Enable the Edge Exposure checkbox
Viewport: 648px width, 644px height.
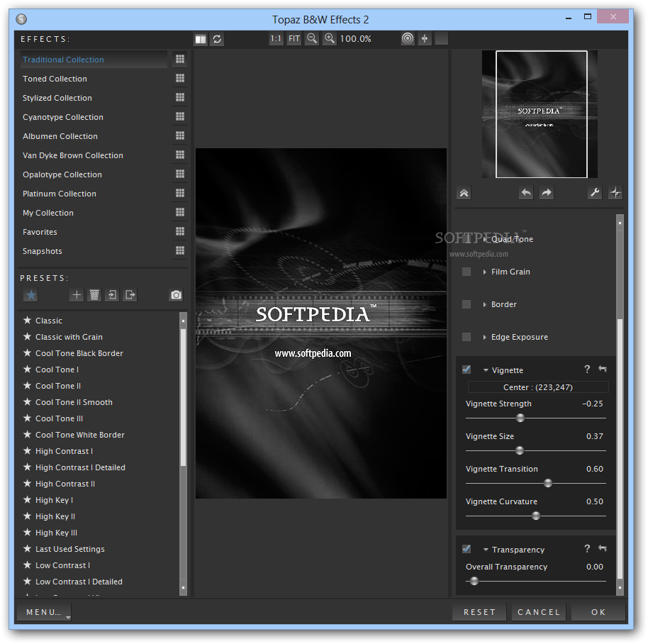pos(467,337)
